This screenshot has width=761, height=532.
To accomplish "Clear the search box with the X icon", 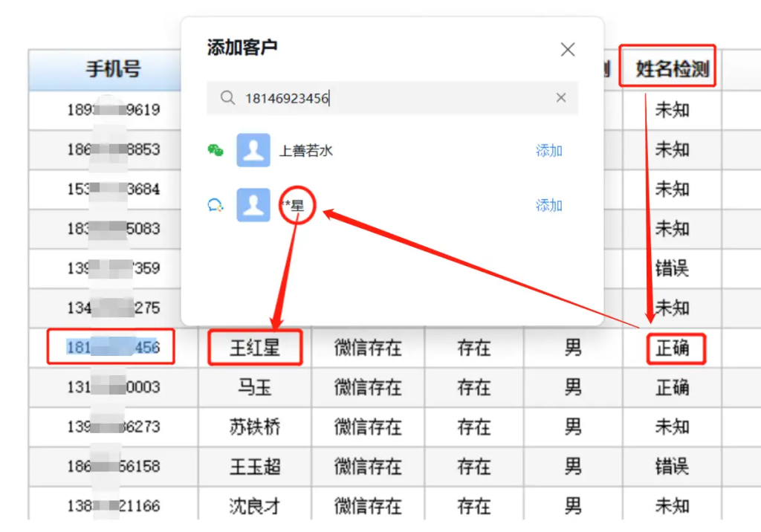I will (563, 97).
